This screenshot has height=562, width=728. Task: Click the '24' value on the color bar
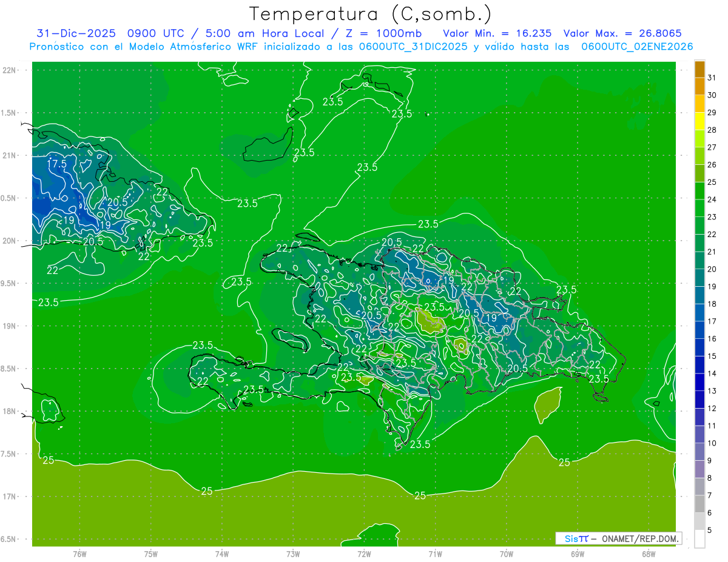[712, 199]
